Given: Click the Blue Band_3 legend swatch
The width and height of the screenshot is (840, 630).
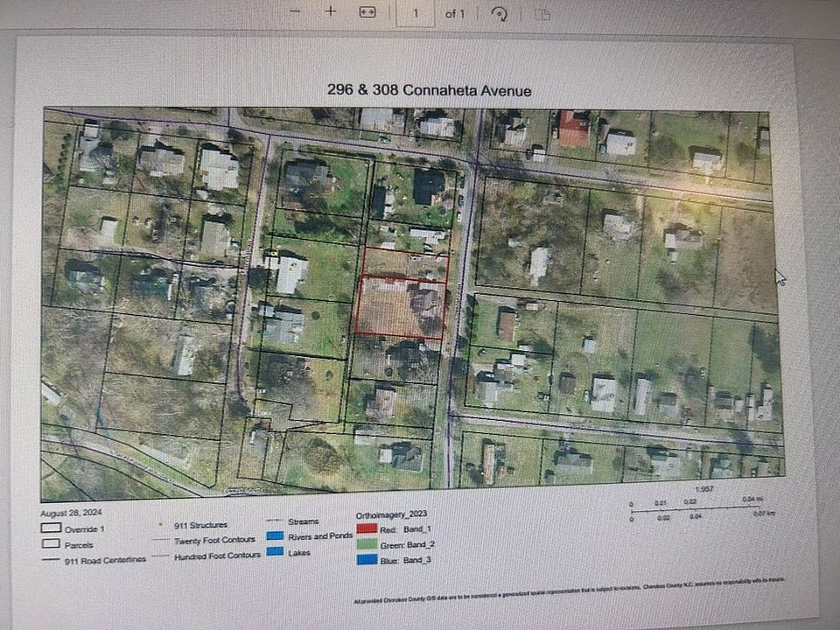Looking at the screenshot, I should 367,560.
